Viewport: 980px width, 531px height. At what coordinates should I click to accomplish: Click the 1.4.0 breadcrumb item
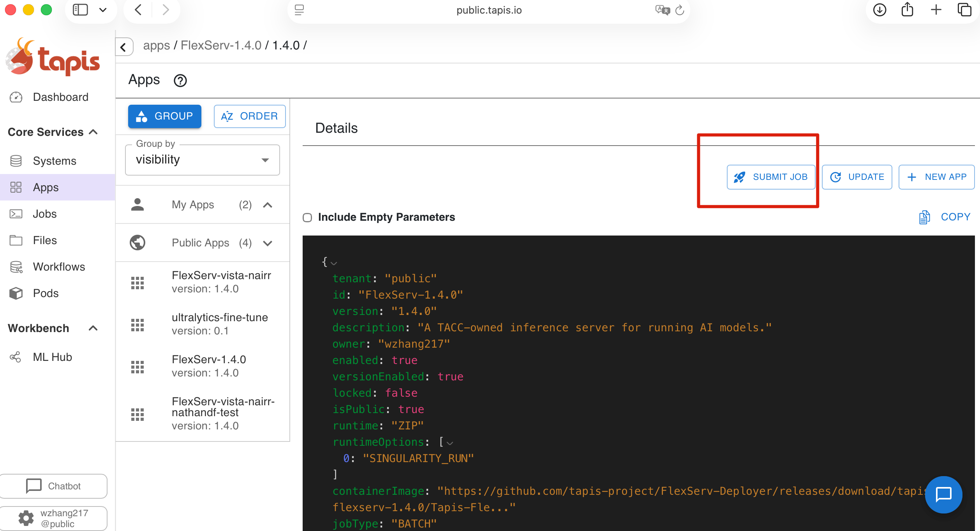pos(286,45)
